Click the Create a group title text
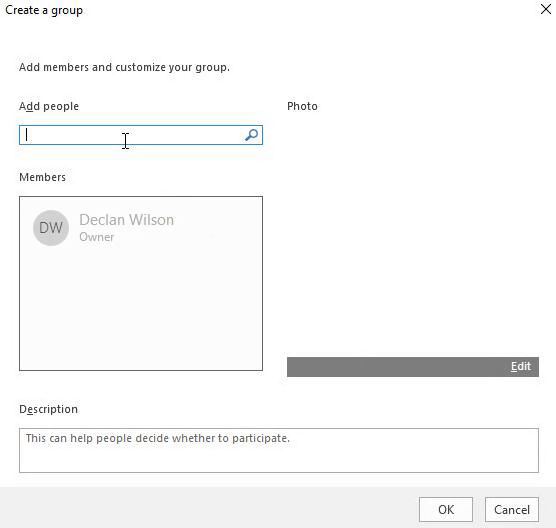The width and height of the screenshot is (556, 528). point(44,10)
